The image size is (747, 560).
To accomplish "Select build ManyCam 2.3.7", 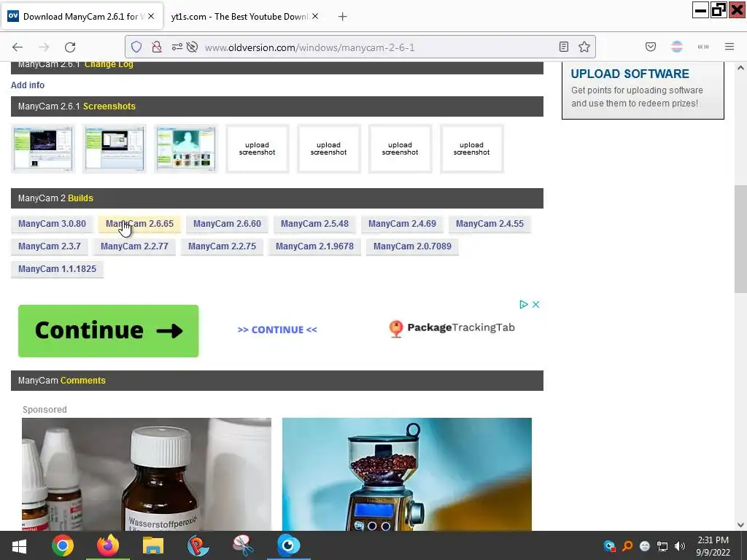I will (x=50, y=246).
